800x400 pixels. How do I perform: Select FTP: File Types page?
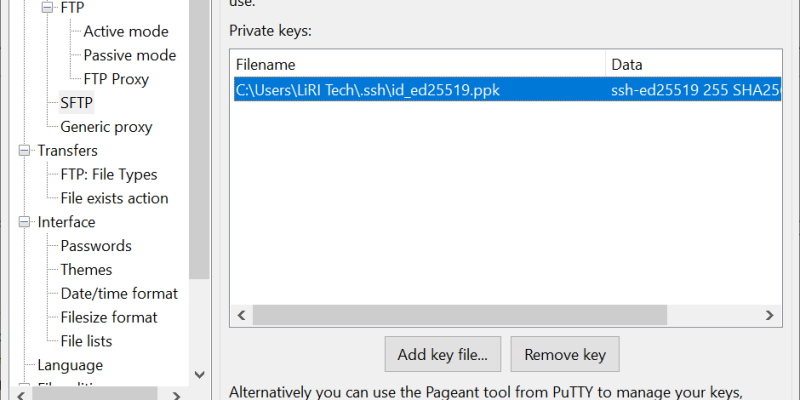pos(108,174)
